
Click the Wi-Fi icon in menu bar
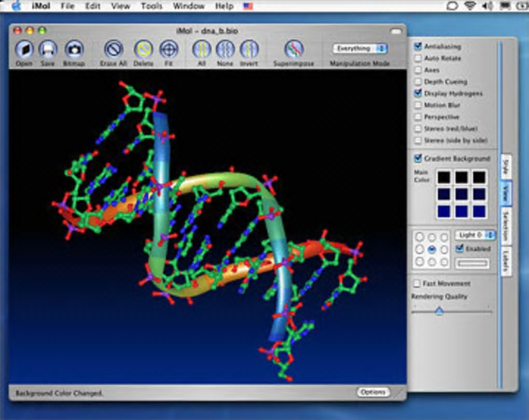click(x=470, y=6)
